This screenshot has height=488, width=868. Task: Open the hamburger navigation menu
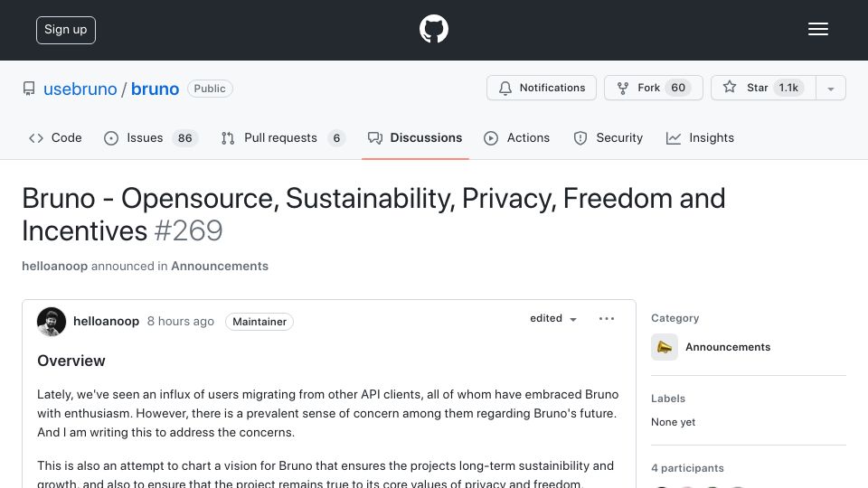817,29
